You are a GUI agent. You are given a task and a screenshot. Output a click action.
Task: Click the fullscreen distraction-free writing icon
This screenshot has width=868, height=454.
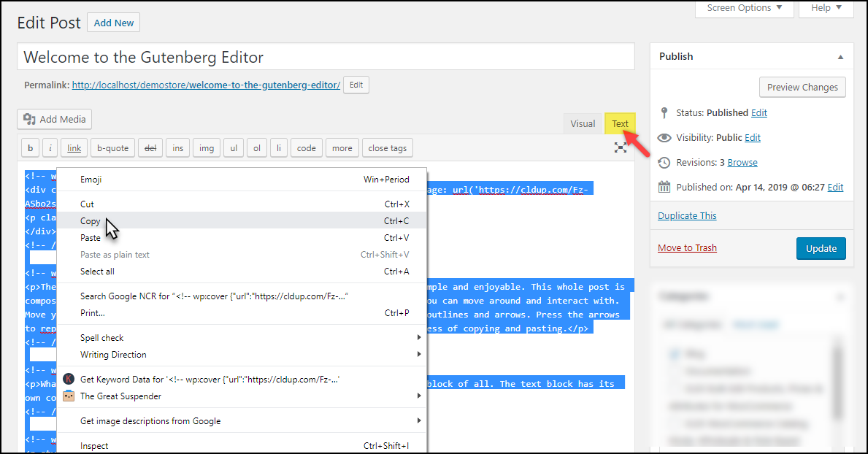[620, 148]
